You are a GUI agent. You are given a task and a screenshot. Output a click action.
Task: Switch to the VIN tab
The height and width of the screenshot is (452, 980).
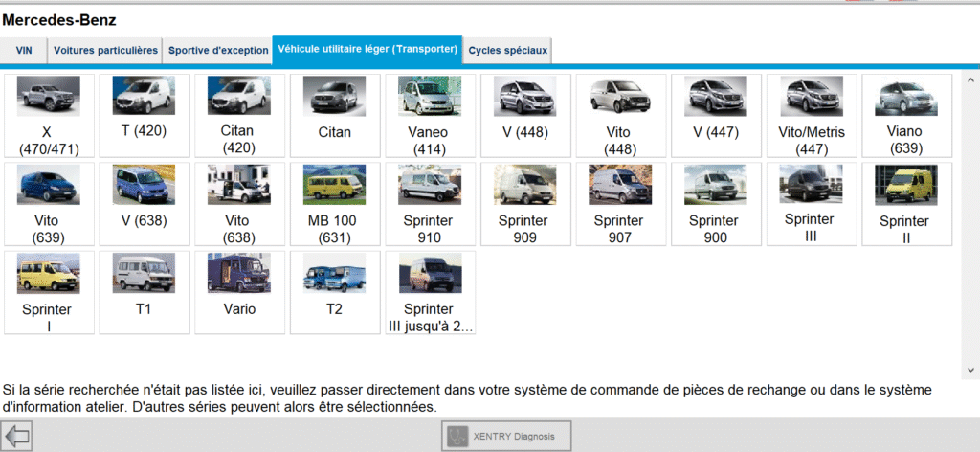point(24,51)
